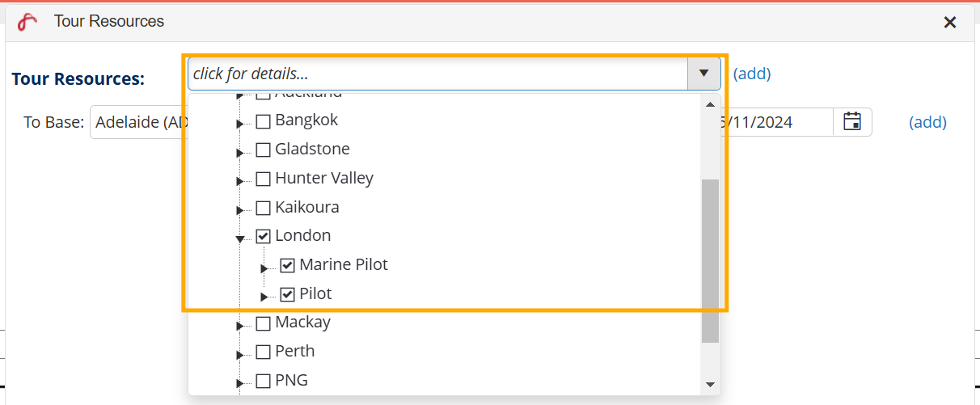The width and height of the screenshot is (980, 405).
Task: Uncheck the Pilot checkbox under London
Action: (x=287, y=295)
